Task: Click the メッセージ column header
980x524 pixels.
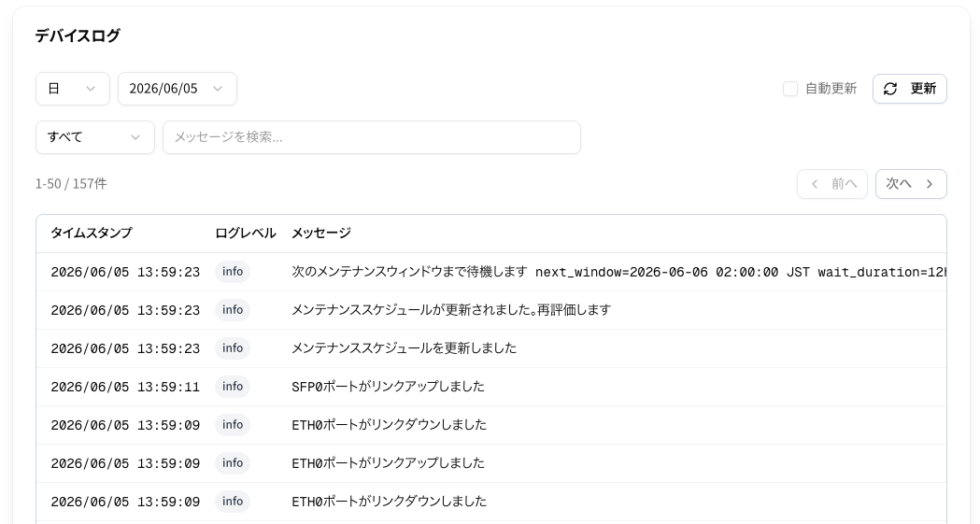Action: [x=321, y=233]
